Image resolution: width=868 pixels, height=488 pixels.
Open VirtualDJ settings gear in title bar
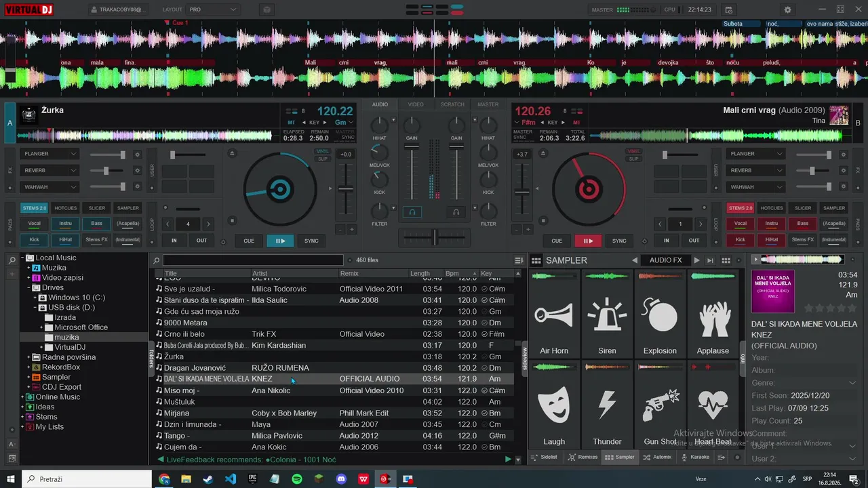(787, 10)
